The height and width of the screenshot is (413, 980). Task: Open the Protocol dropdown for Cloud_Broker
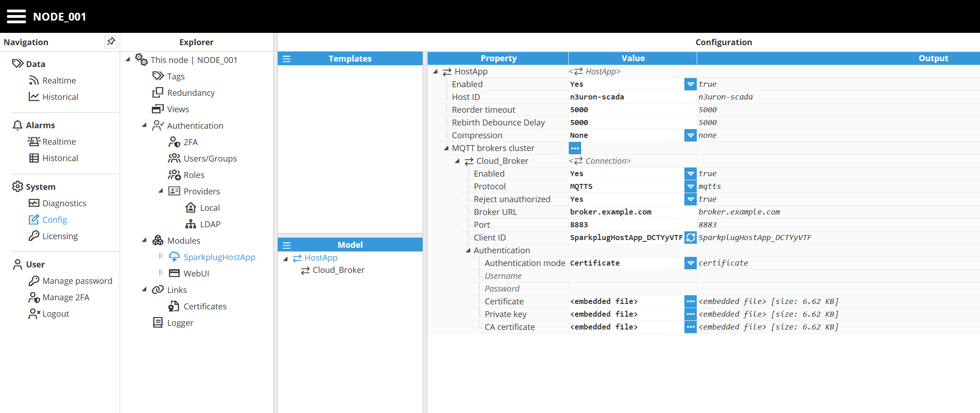tap(690, 186)
